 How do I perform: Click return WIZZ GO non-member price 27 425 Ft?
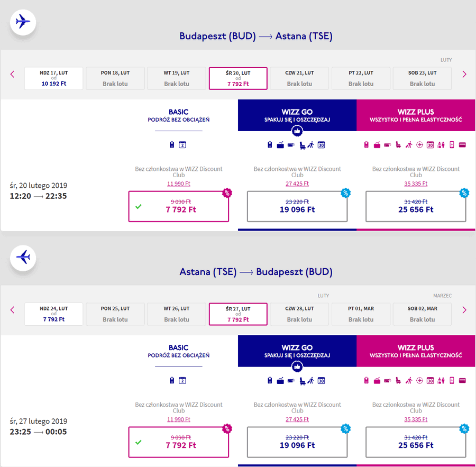pyautogui.click(x=297, y=419)
